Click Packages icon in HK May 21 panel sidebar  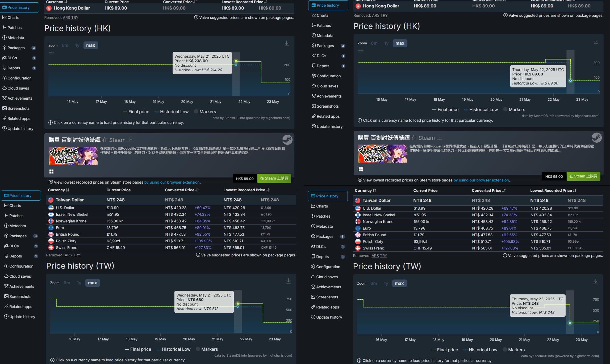click(x=5, y=48)
